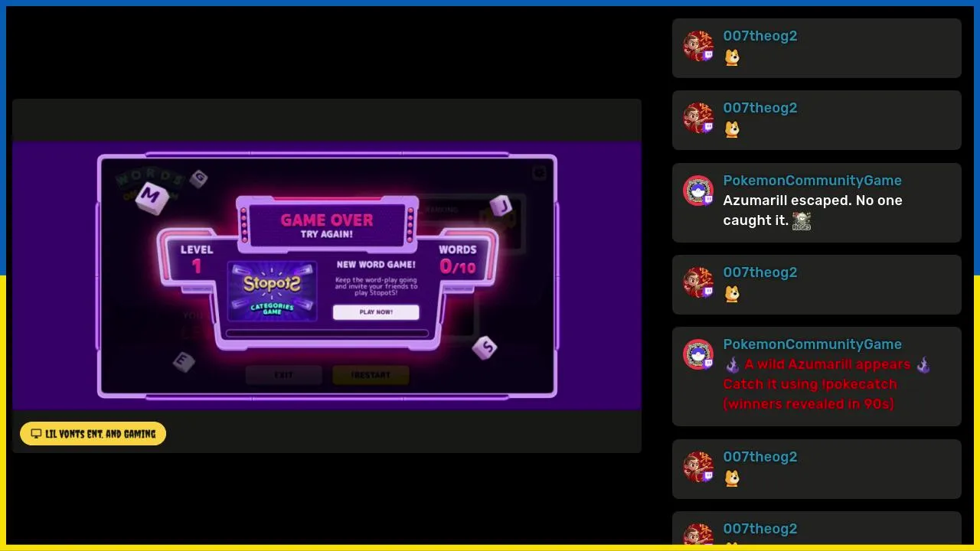The height and width of the screenshot is (551, 980).
Task: Open PokemonCommunityGame username above 'Azumarill escaped'
Action: tap(812, 181)
